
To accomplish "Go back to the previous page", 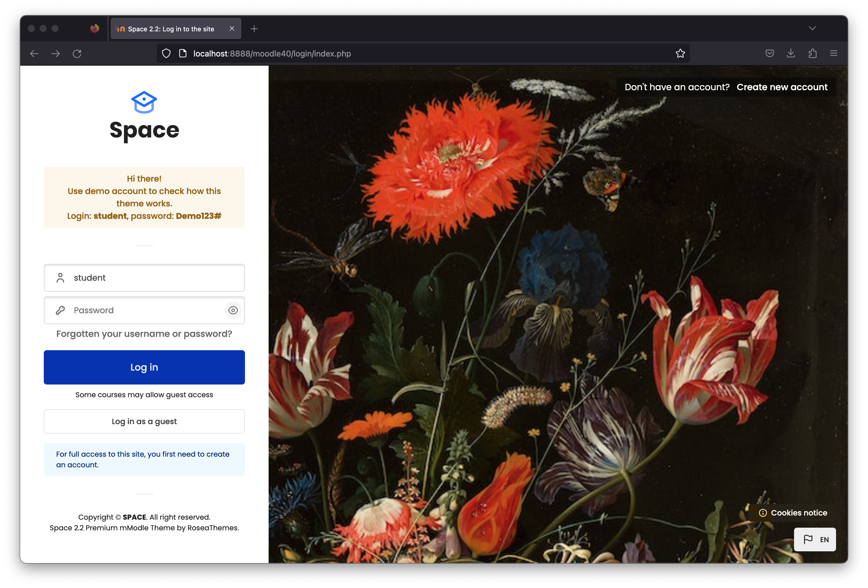I will pos(34,54).
